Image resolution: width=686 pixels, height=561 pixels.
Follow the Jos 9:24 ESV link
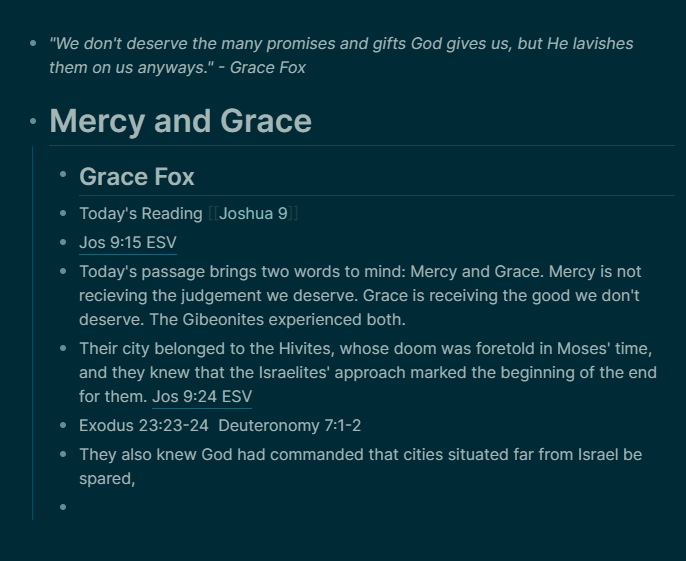pyautogui.click(x=202, y=396)
